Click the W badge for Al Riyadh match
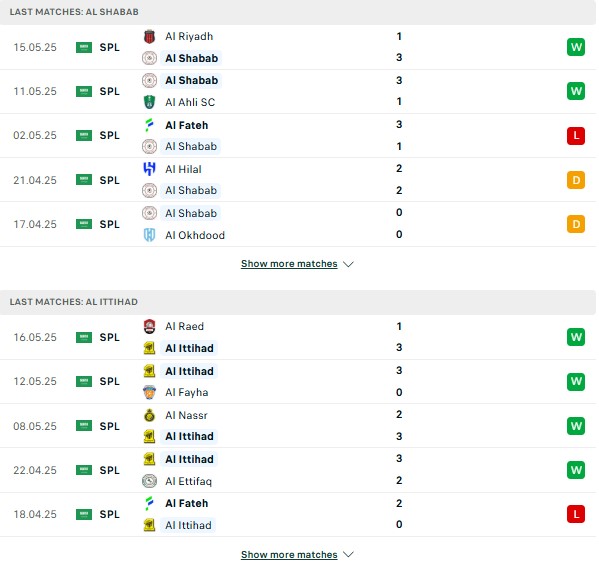599x566 pixels. click(576, 47)
